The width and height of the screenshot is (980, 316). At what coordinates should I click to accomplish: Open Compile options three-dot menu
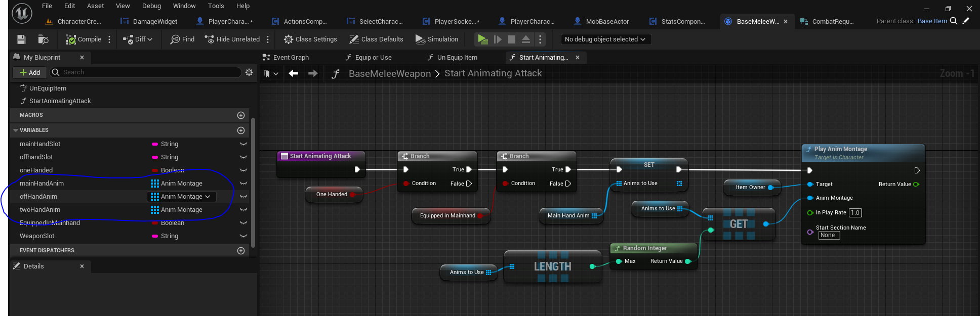pyautogui.click(x=109, y=39)
